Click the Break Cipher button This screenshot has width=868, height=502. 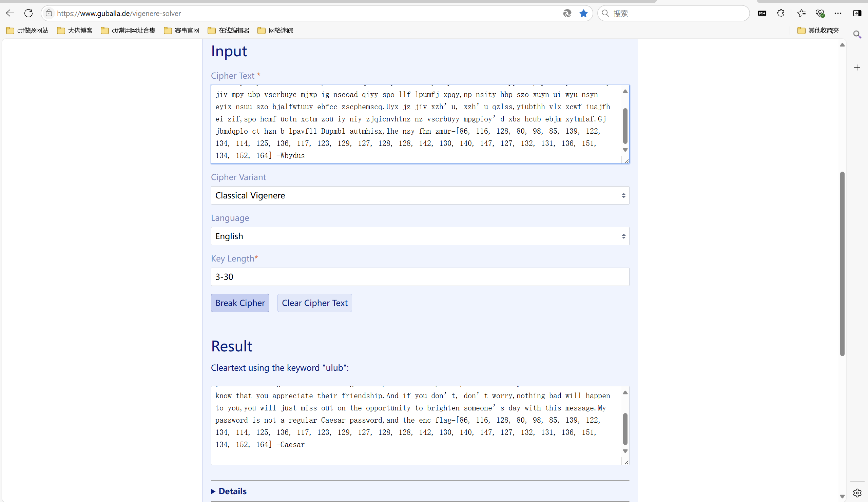[240, 303]
